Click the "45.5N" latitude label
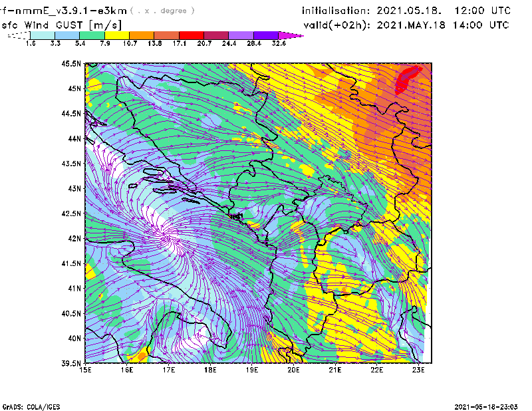The image size is (532, 411). [x=71, y=63]
